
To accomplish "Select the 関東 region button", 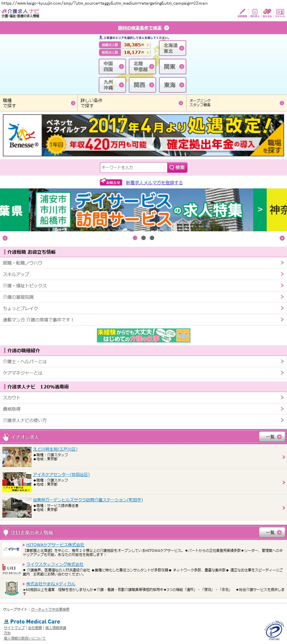I will click(x=173, y=67).
